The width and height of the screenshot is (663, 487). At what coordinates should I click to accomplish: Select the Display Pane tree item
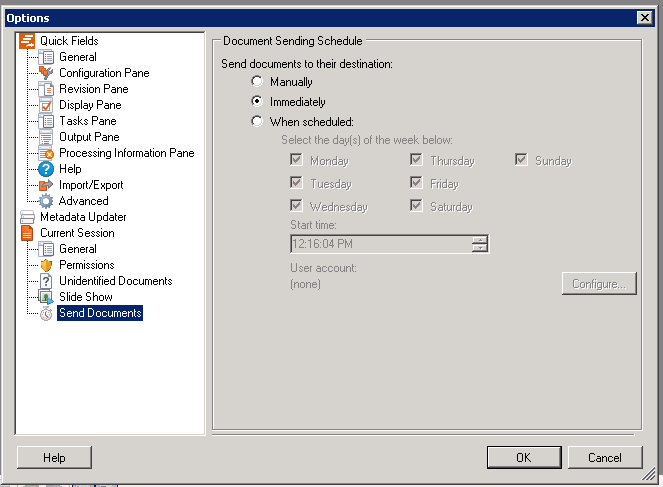point(90,105)
